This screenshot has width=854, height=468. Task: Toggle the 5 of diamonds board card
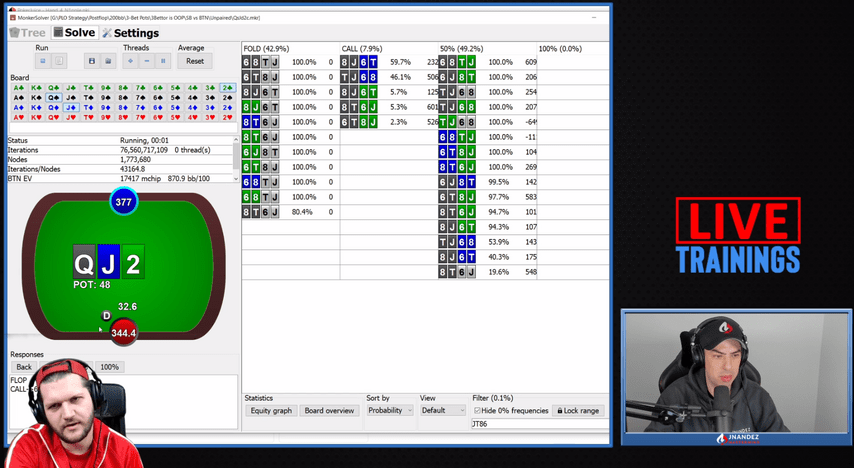point(175,107)
